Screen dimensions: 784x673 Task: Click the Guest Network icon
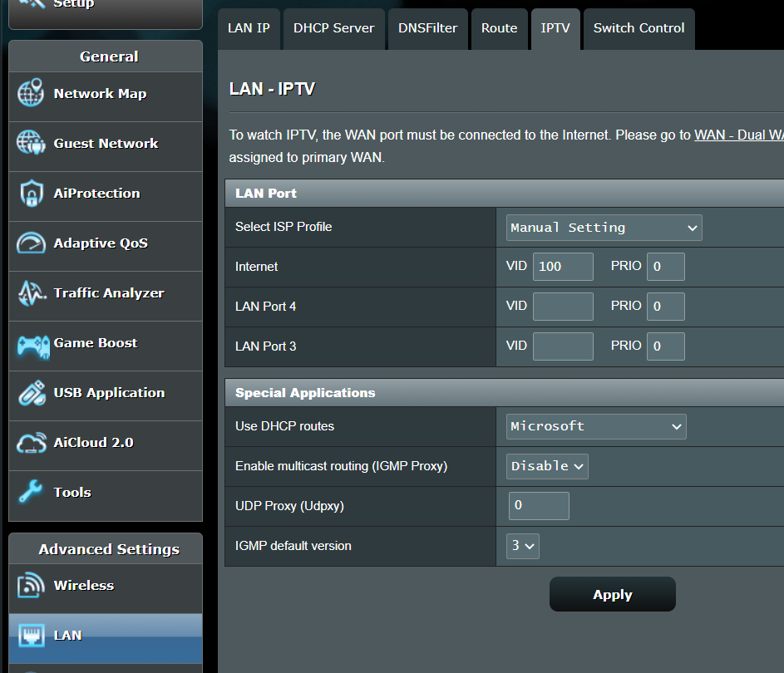coord(31,143)
